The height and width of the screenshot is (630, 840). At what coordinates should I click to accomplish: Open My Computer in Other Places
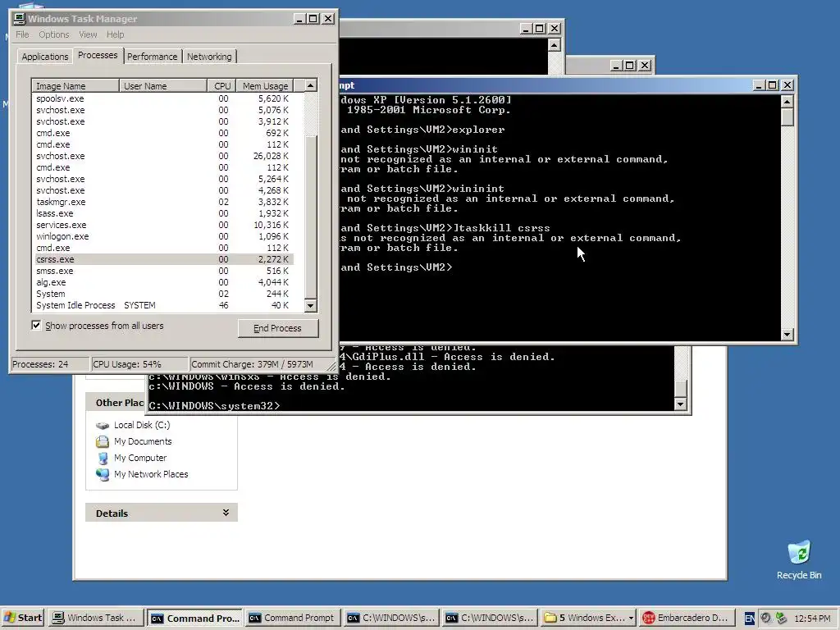(139, 458)
